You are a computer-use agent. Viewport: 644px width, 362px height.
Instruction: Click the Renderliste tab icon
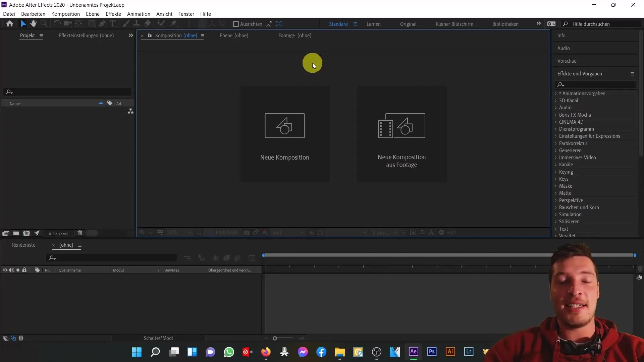coord(24,245)
